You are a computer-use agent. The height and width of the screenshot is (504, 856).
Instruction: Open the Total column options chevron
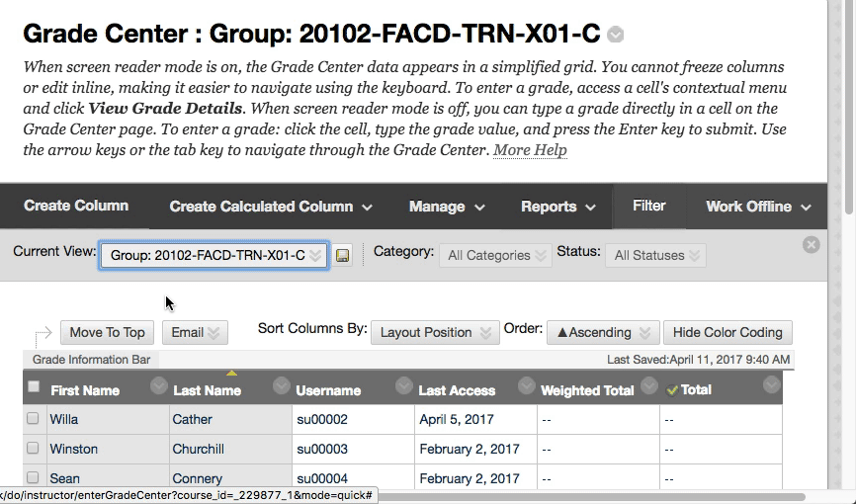(771, 385)
